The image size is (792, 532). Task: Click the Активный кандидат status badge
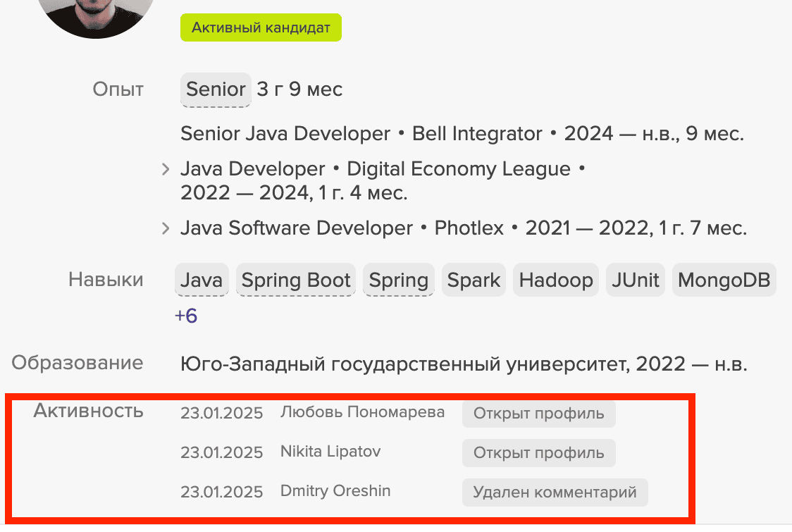261,28
